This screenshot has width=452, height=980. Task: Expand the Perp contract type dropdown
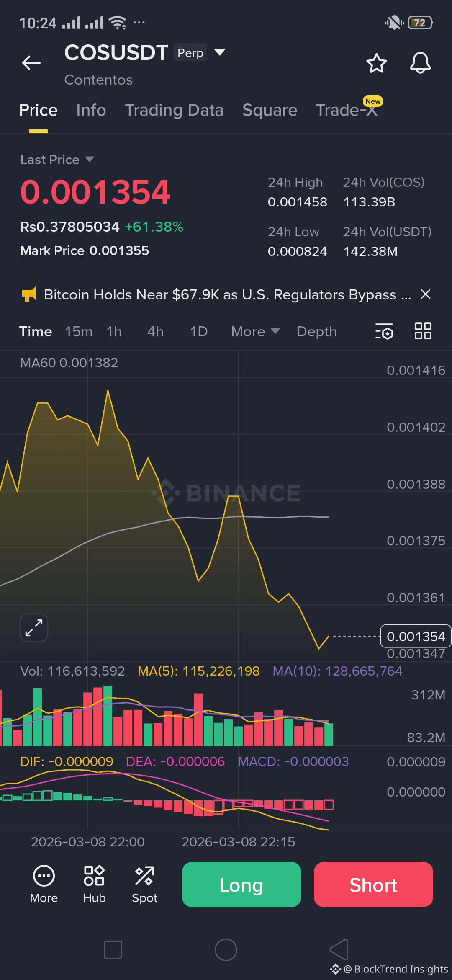pyautogui.click(x=220, y=52)
